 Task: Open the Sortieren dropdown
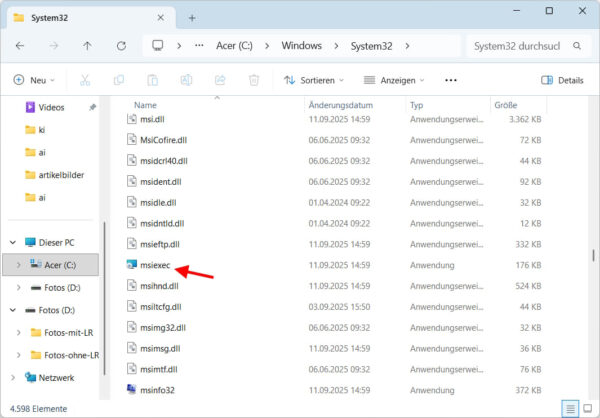coord(314,80)
